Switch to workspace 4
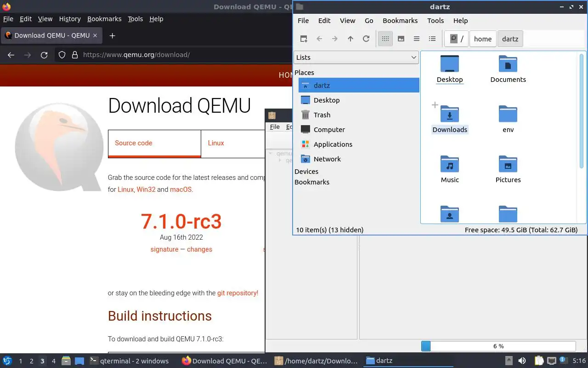Image resolution: width=588 pixels, height=368 pixels. pyautogui.click(x=53, y=361)
